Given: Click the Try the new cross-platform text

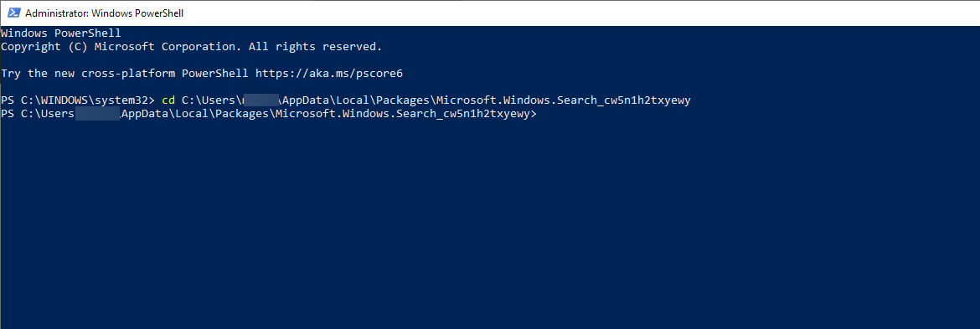Looking at the screenshot, I should [x=88, y=74].
